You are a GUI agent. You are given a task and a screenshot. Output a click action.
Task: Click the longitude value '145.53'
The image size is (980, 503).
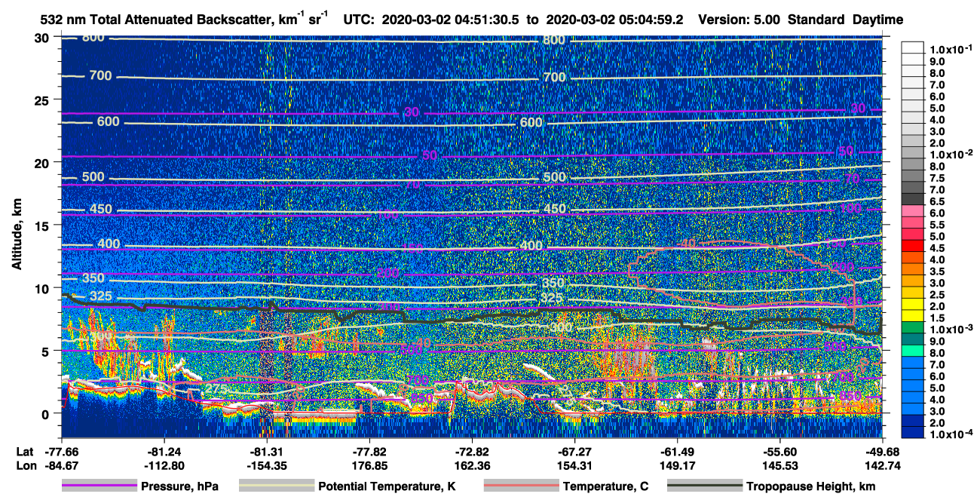779,465
